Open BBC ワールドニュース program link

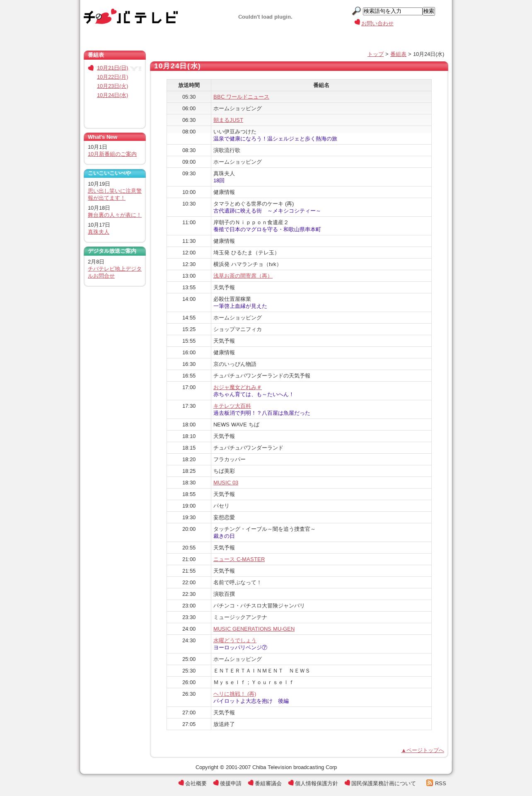point(241,97)
